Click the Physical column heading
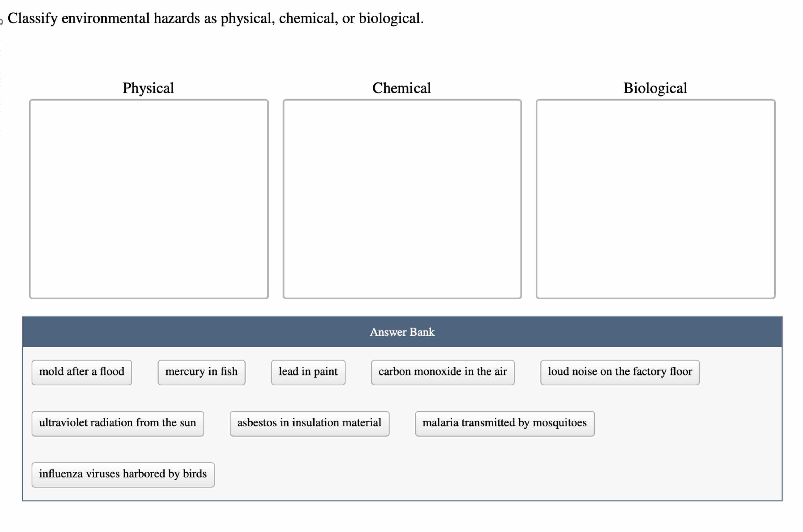803x532 pixels. point(148,88)
